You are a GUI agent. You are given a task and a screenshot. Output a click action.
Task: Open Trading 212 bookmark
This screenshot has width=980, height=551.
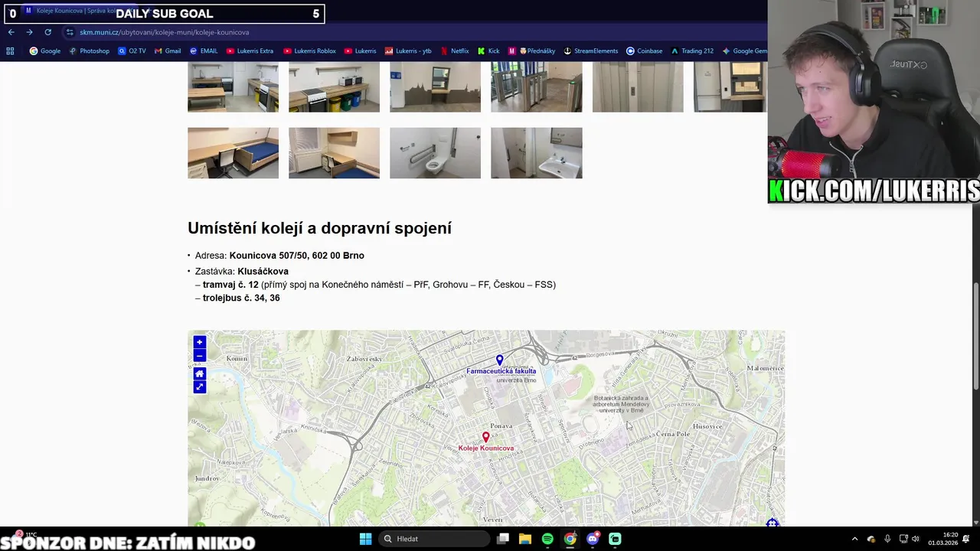692,51
